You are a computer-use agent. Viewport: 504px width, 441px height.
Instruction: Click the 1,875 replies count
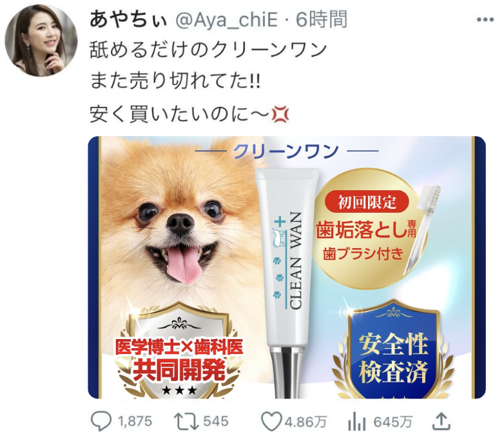pyautogui.click(x=135, y=422)
